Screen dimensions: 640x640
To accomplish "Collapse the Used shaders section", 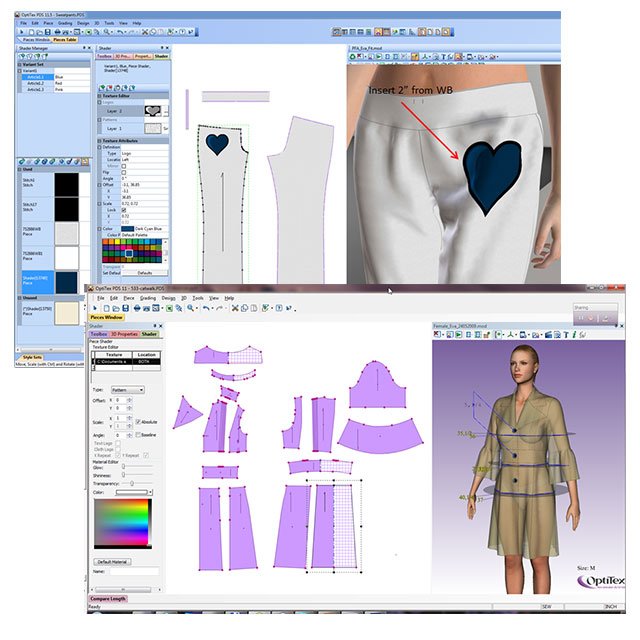I will pos(20,169).
